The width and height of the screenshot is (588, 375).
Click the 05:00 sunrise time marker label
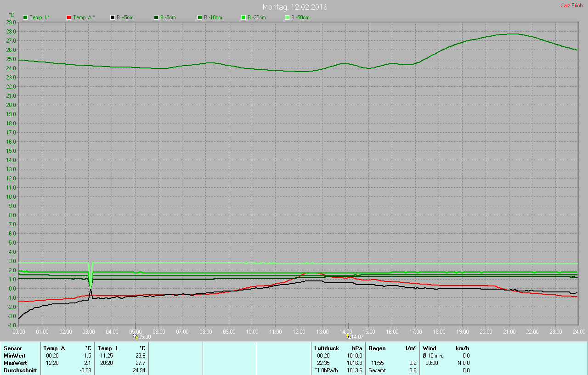(144, 337)
